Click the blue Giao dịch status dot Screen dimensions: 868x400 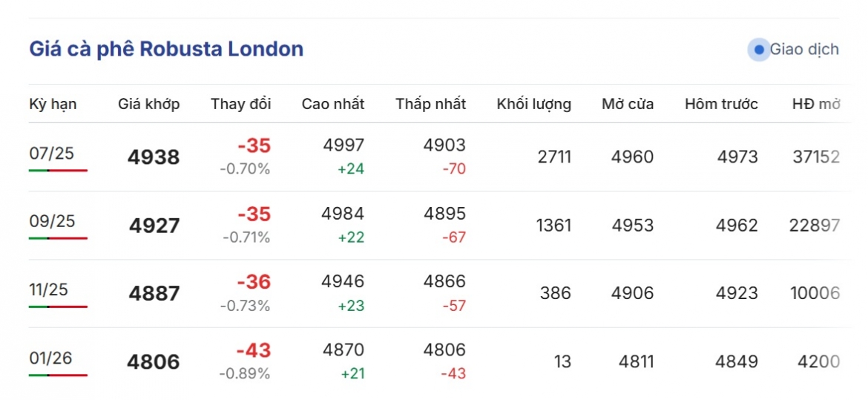coord(760,50)
